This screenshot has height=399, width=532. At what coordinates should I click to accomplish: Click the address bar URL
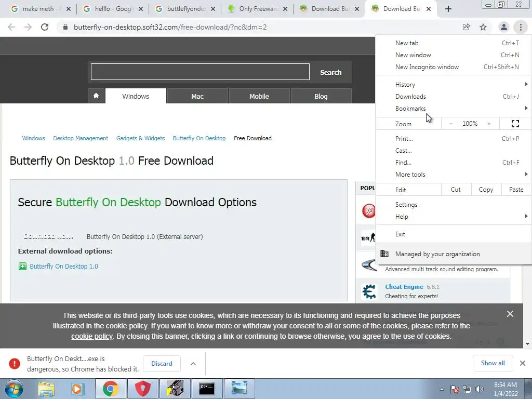(x=170, y=27)
